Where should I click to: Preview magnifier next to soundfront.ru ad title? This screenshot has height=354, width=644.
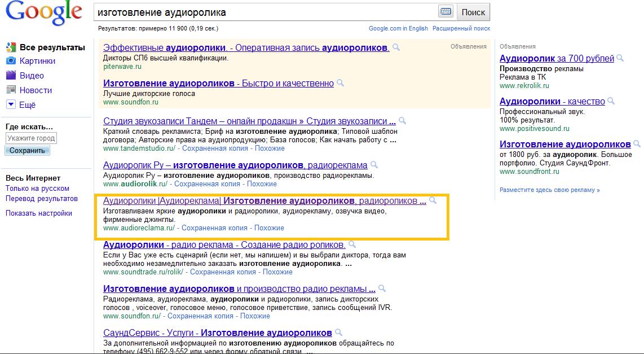tap(637, 145)
